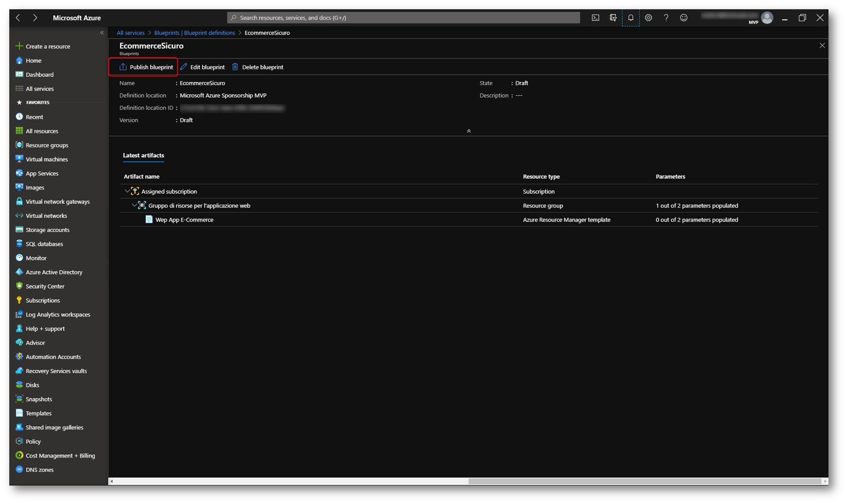Click the SQL databases icon

(x=19, y=244)
